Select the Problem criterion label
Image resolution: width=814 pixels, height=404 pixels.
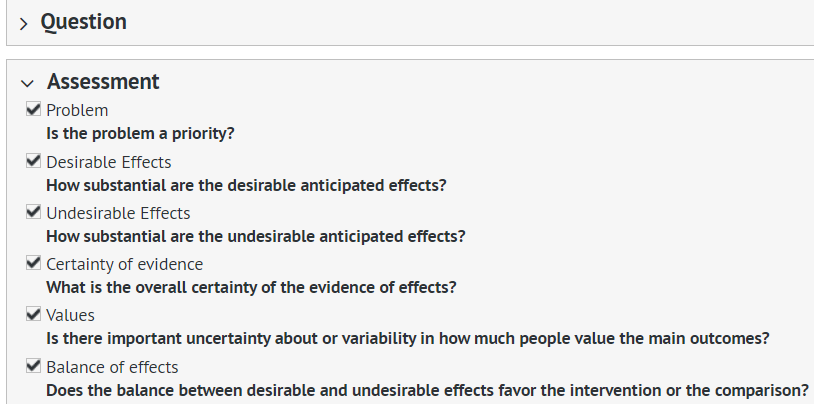point(77,110)
